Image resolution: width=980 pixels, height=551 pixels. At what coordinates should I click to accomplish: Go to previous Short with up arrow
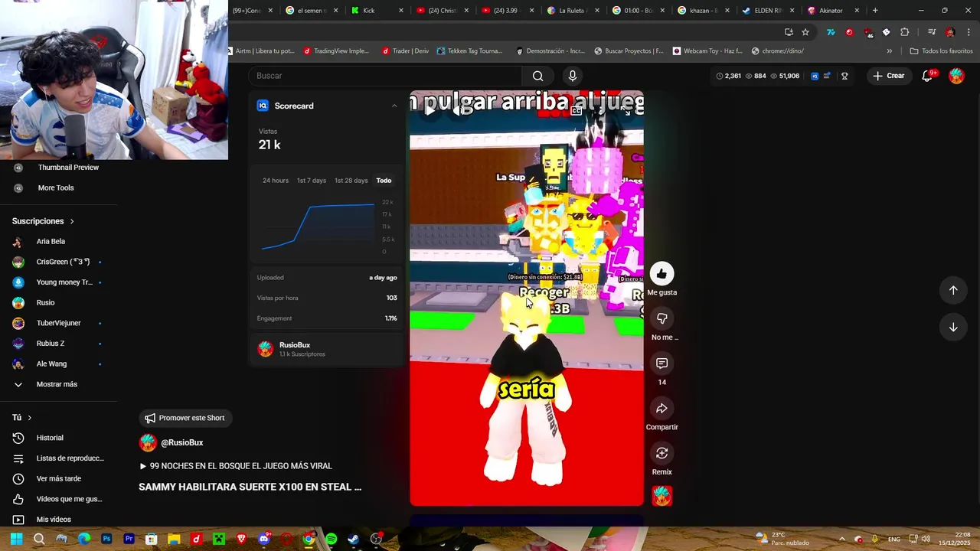coord(953,290)
